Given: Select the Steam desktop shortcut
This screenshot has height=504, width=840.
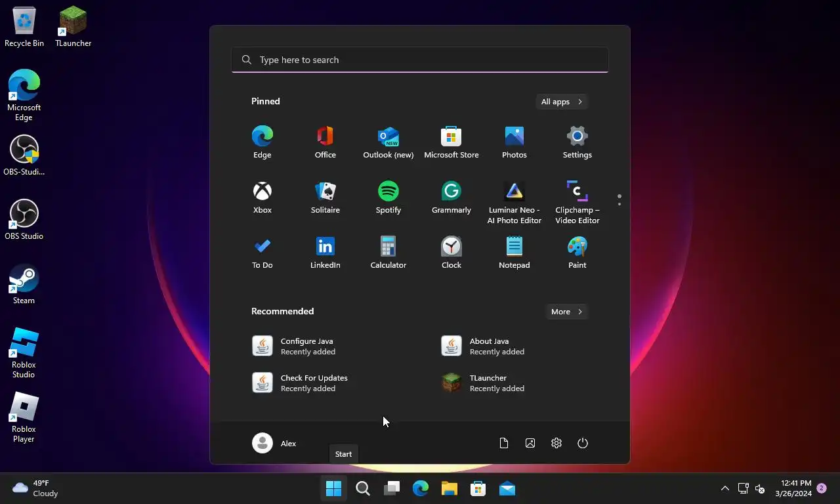Looking at the screenshot, I should coord(24,284).
